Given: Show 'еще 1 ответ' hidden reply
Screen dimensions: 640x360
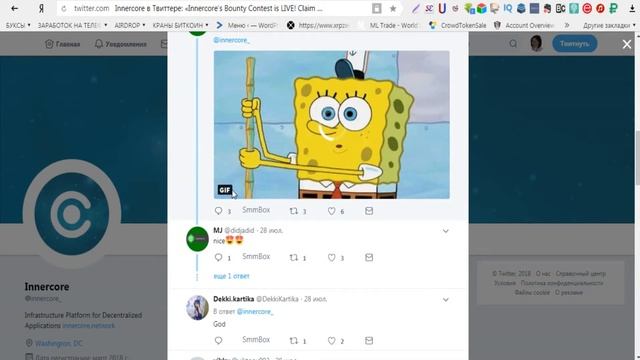Looking at the screenshot, I should [x=231, y=276].
